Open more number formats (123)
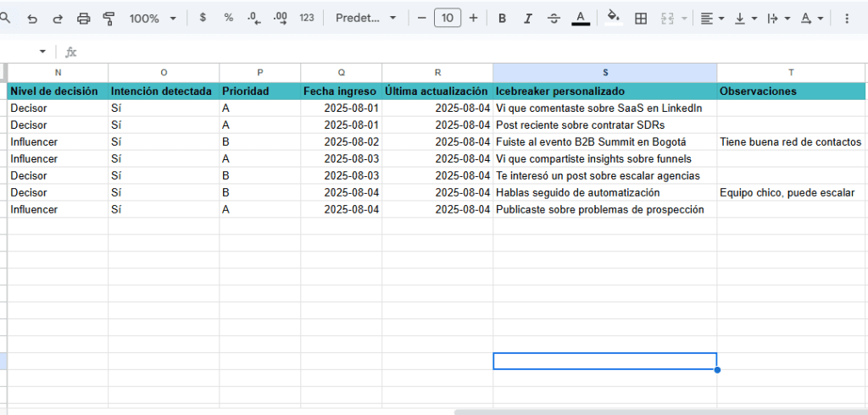 [x=307, y=18]
